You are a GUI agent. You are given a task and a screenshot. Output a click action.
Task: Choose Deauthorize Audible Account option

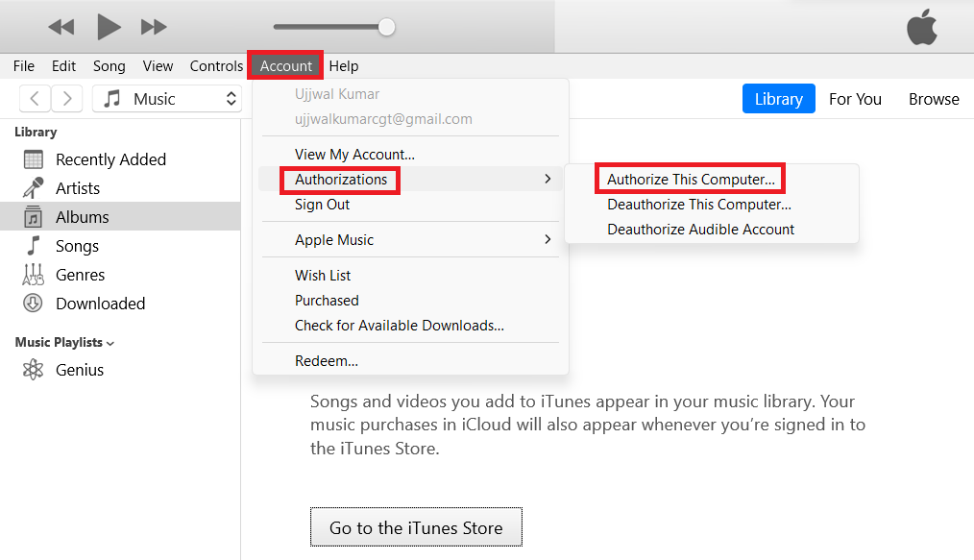coord(701,230)
